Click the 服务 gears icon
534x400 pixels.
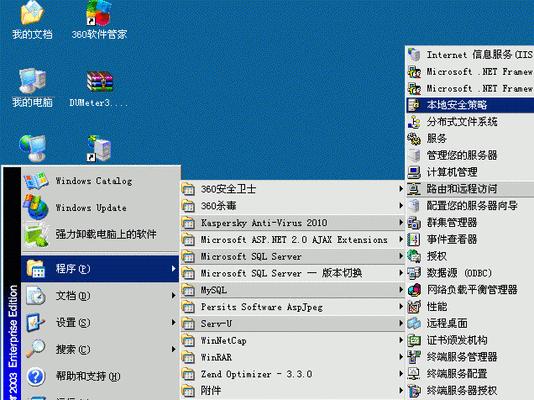tap(414, 138)
